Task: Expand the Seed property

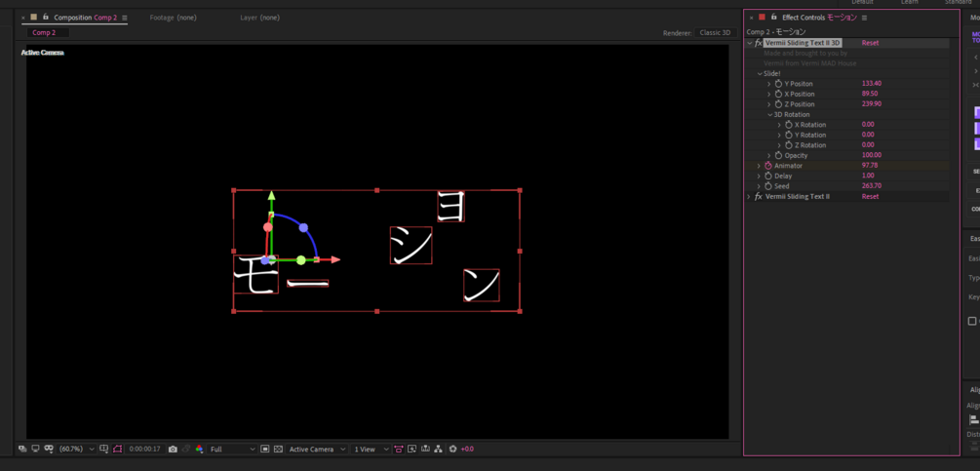Action: 759,186
